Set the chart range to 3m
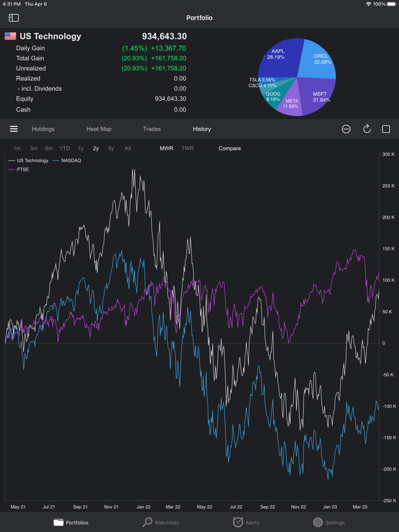 (34, 148)
